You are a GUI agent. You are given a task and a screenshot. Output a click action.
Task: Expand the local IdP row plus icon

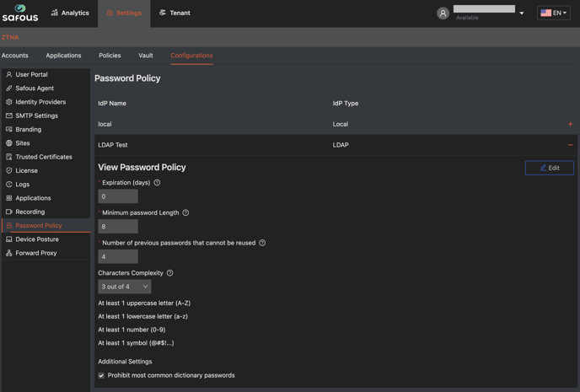pyautogui.click(x=570, y=124)
